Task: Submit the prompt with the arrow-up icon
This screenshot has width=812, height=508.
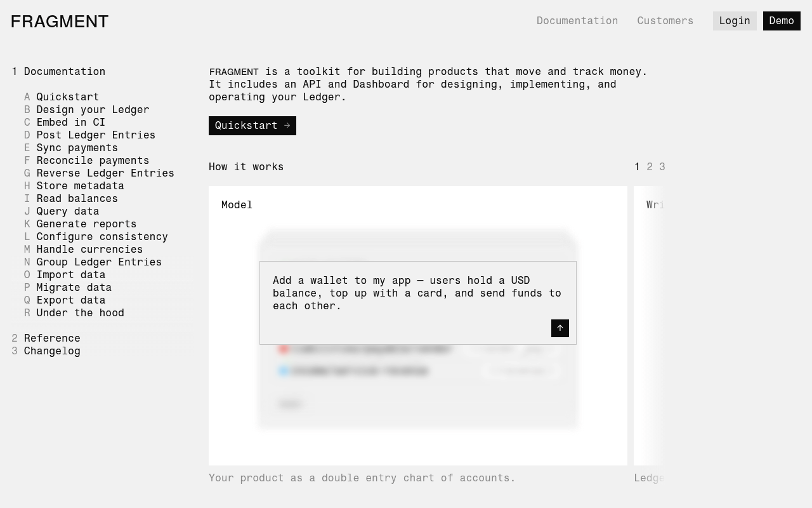Action: [560, 328]
